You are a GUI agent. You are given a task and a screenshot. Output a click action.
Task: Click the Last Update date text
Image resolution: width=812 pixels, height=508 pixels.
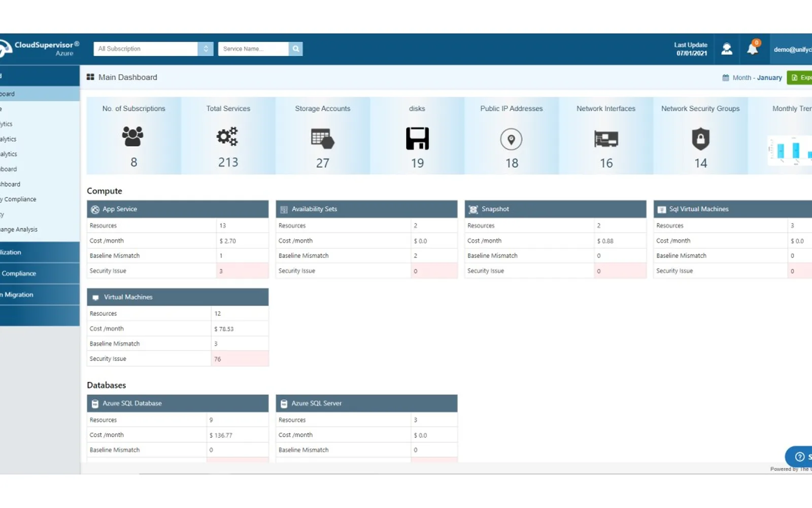click(691, 53)
